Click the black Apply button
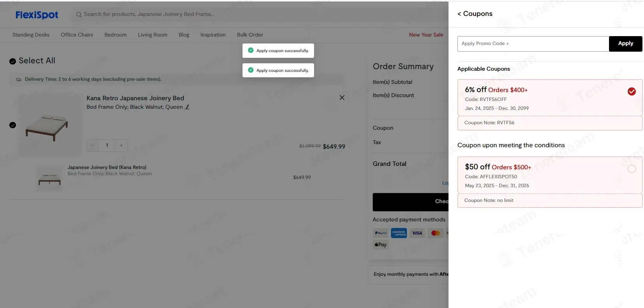 (625, 44)
